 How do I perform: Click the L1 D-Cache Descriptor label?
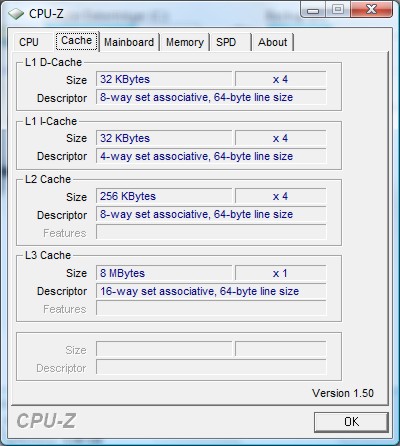(x=62, y=98)
